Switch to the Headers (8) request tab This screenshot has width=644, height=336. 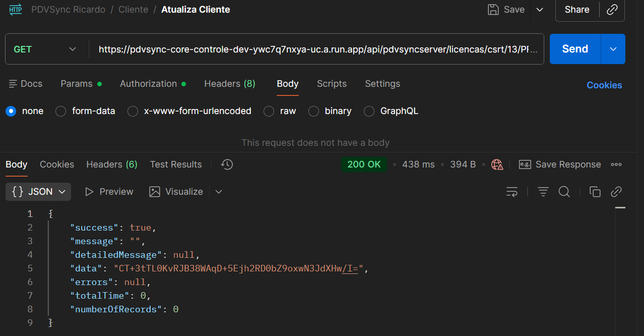pyautogui.click(x=229, y=84)
